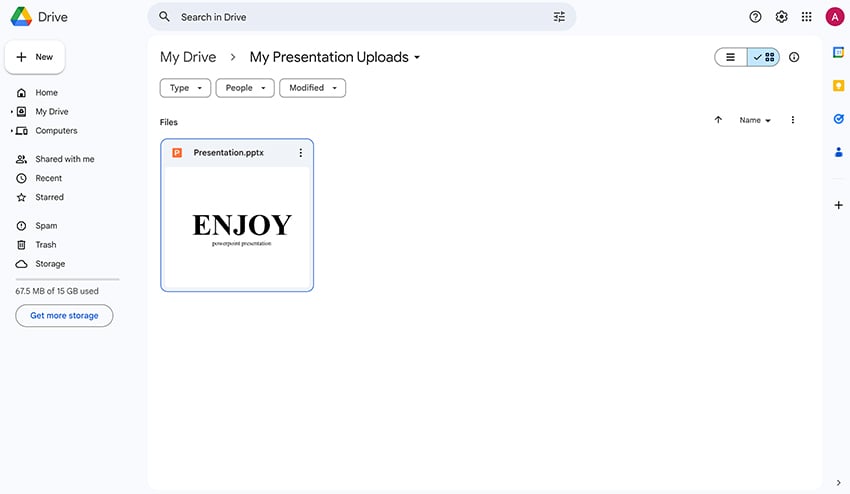
Task: Open the Help and support icon
Action: pos(755,17)
